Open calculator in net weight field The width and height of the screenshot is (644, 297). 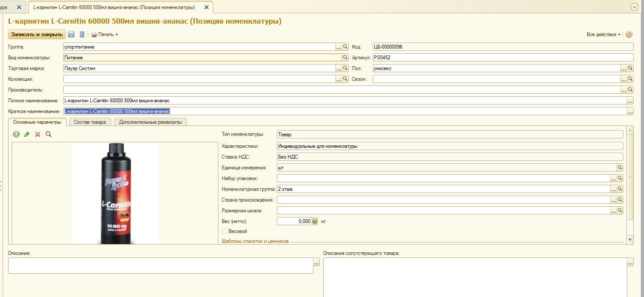click(x=314, y=221)
